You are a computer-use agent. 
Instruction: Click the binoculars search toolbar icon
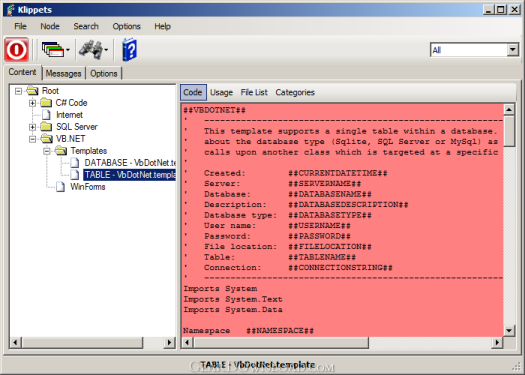click(x=90, y=50)
